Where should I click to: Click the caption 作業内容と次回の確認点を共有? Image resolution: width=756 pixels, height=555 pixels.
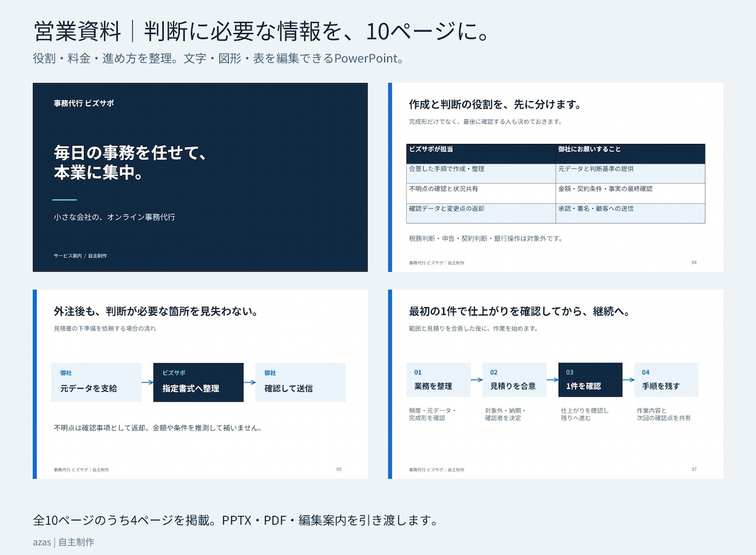point(664,414)
